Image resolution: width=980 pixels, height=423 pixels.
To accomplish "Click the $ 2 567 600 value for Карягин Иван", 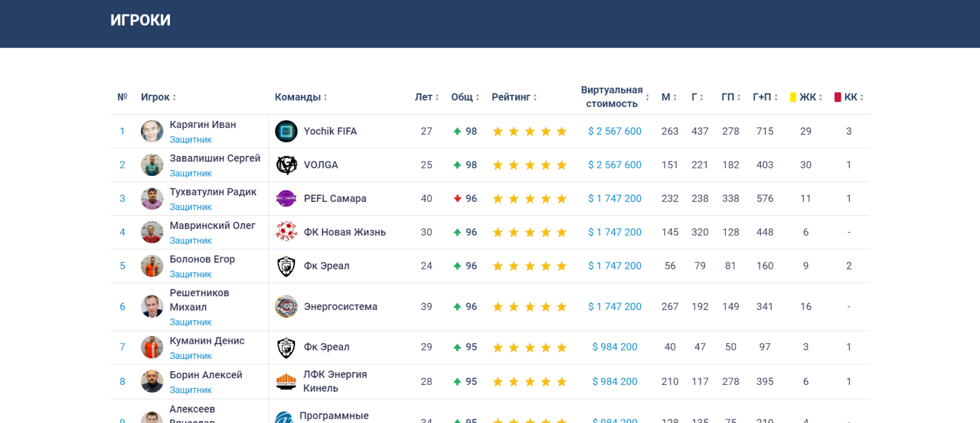I will [x=615, y=131].
